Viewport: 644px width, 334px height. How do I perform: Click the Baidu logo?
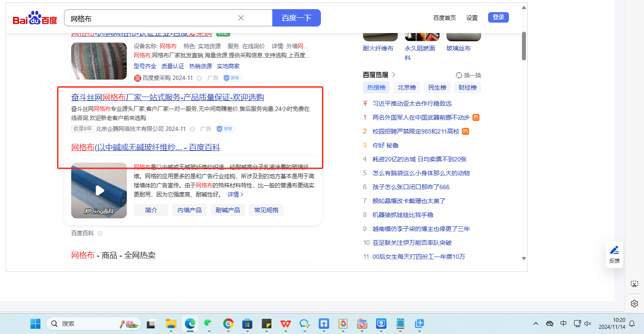point(35,18)
